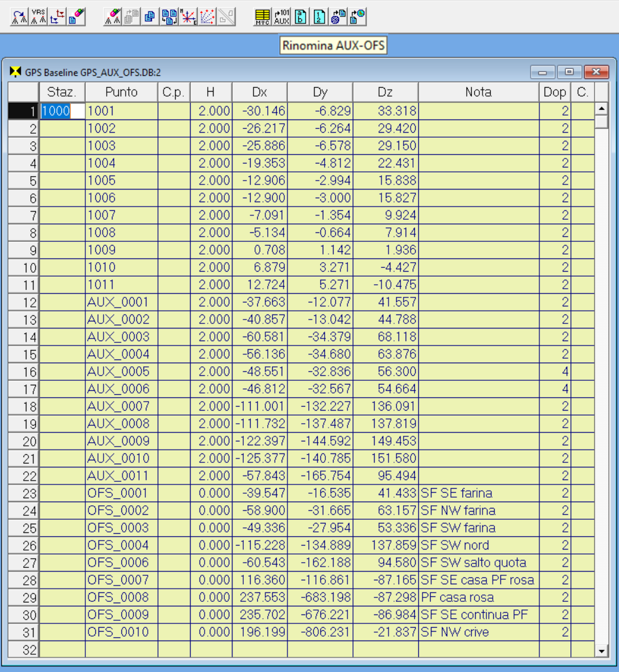Click the Dy value -806.231
Image resolution: width=619 pixels, height=672 pixels.
tap(320, 632)
